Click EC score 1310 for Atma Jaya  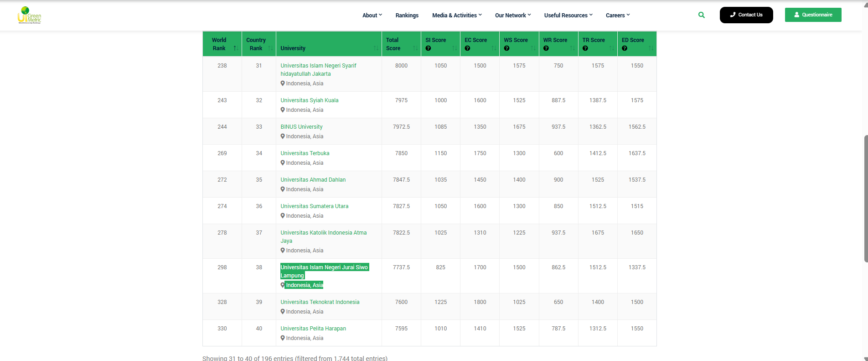pyautogui.click(x=480, y=233)
